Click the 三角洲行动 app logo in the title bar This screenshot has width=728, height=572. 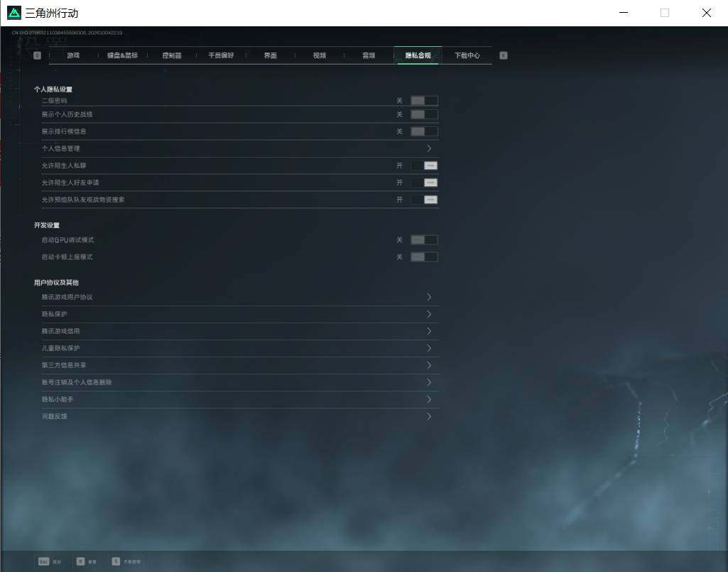tap(14, 13)
